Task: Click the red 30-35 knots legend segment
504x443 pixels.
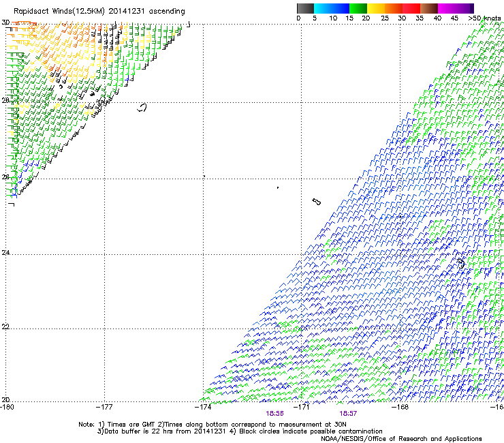Action: coord(411,8)
